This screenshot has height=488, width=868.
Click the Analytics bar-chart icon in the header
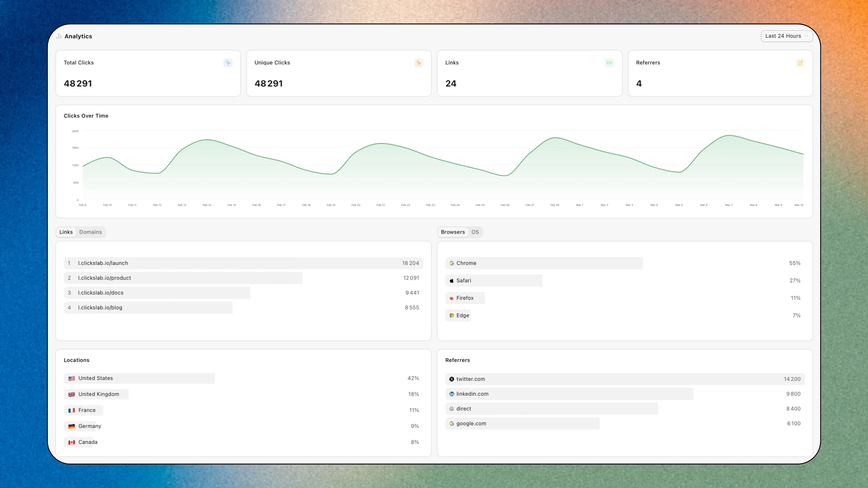click(59, 36)
